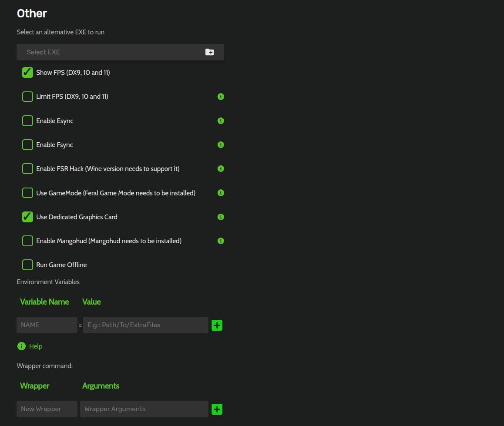
Task: Click info icon next to Enable Esync
Action: (x=221, y=121)
